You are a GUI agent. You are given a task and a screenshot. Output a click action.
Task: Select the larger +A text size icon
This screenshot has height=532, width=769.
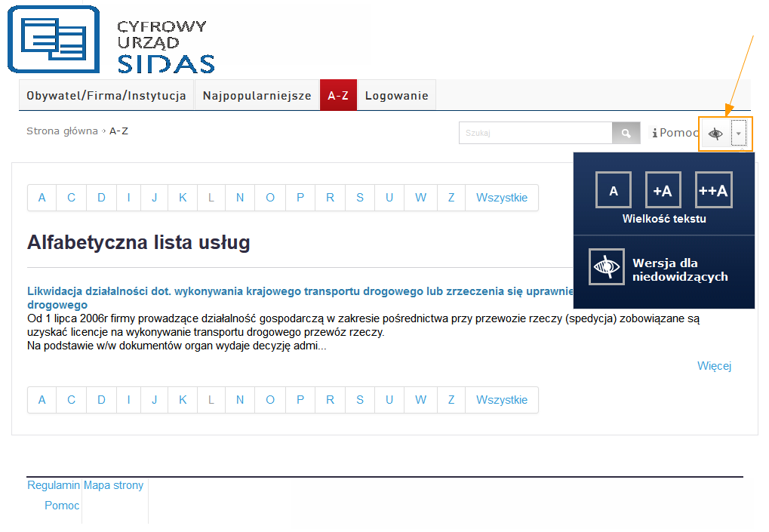point(663,190)
